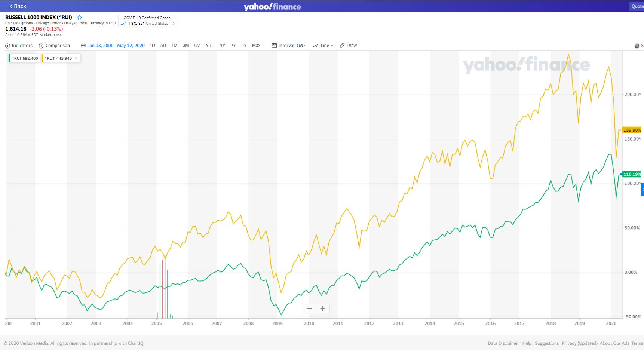Click the 159.90% yellow price label
The height and width of the screenshot is (350, 644).
click(632, 130)
